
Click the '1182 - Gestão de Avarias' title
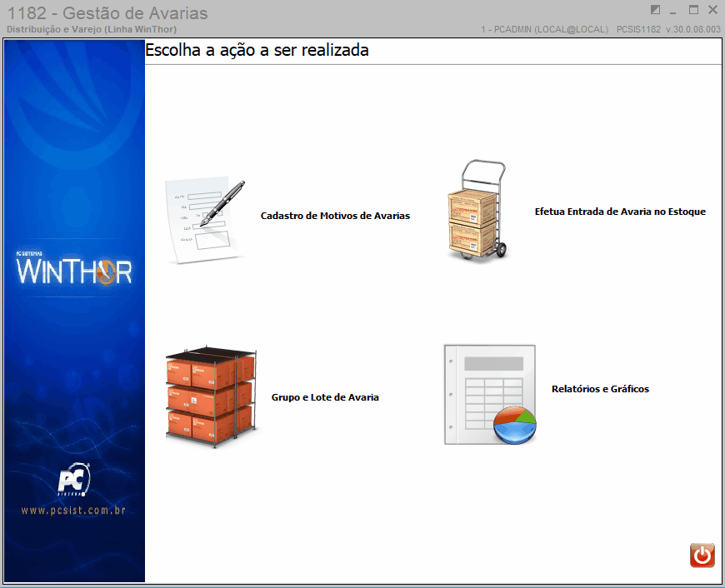(107, 13)
